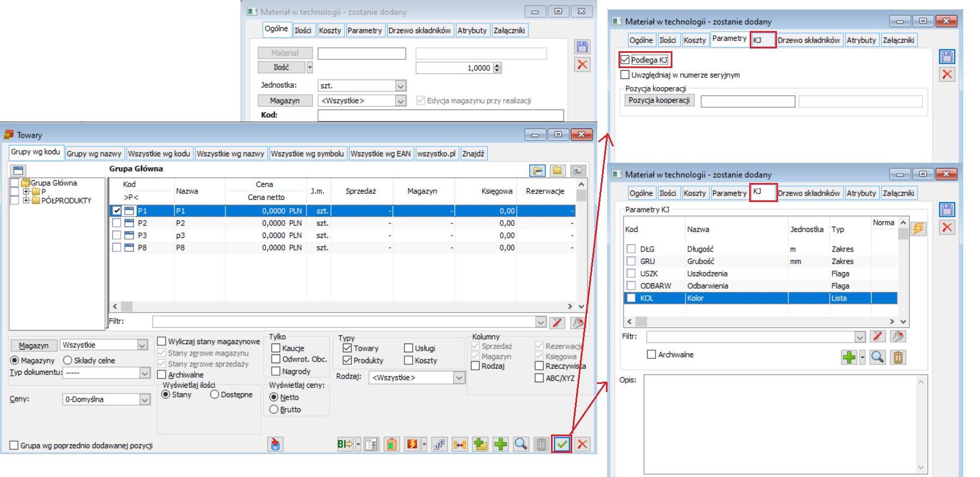Image resolution: width=980 pixels, height=477 pixels.
Task: Click the closed yellow folder icon above Towary list
Action: pyautogui.click(x=558, y=170)
